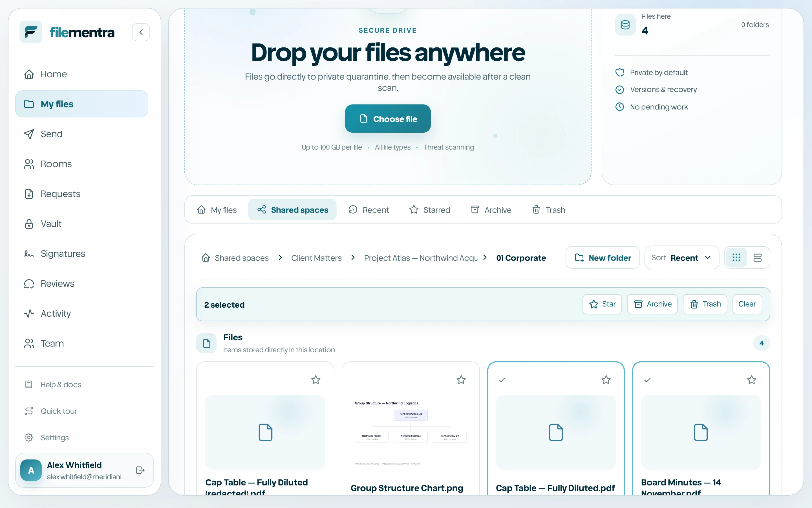The image size is (812, 508).
Task: Go to Client Matters breadcrumb
Action: 316,258
